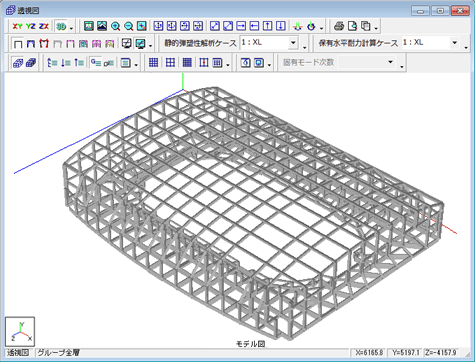Click the shrink horizontally arrows icon
Image resolution: width=475 pixels, height=362 pixels.
click(198, 26)
